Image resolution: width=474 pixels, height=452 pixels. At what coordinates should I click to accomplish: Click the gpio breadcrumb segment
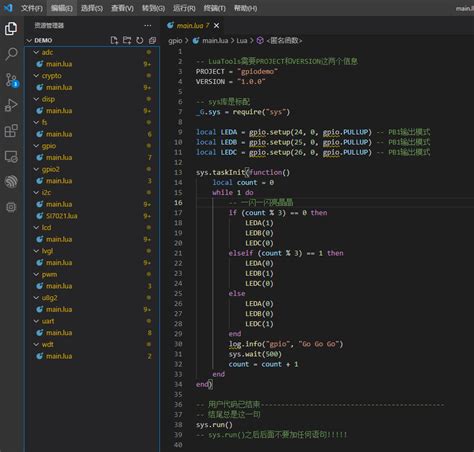[x=175, y=41]
